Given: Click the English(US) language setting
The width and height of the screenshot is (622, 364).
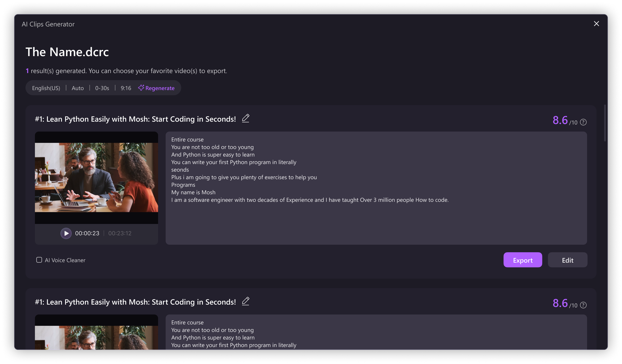Looking at the screenshot, I should [46, 88].
